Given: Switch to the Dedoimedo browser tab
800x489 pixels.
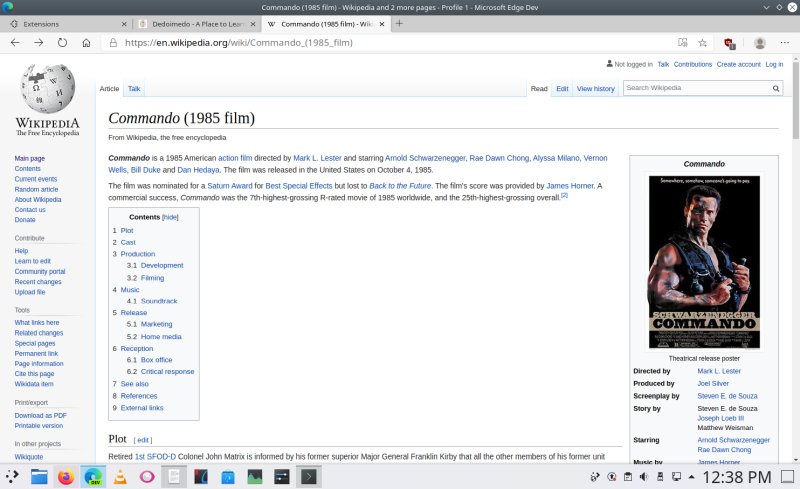Looking at the screenshot, I should point(193,23).
